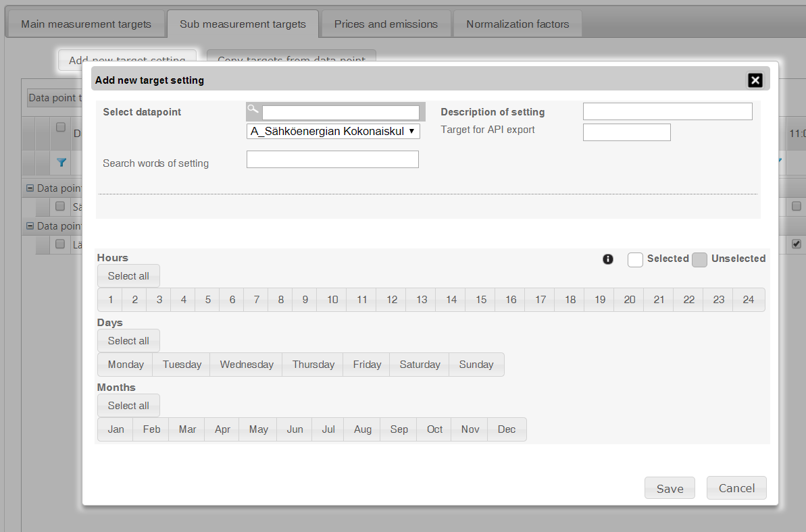Toggle hour 1
The width and height of the screenshot is (806, 532).
pos(110,299)
